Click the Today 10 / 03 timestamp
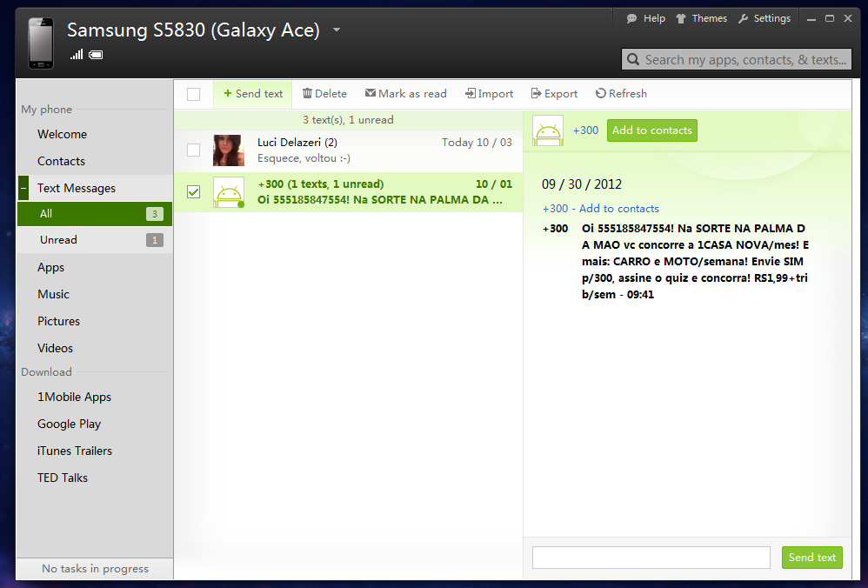Image resolution: width=868 pixels, height=588 pixels. click(477, 143)
